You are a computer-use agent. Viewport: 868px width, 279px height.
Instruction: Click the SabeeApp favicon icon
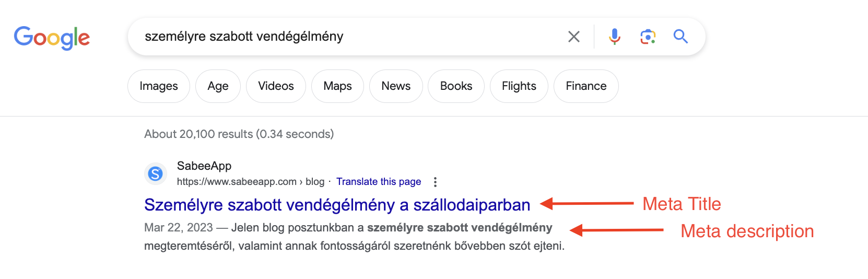point(156,173)
